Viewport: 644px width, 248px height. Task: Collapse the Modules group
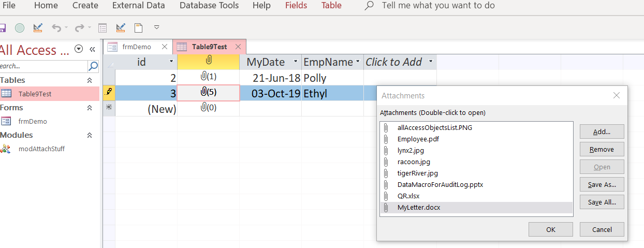[x=90, y=135]
